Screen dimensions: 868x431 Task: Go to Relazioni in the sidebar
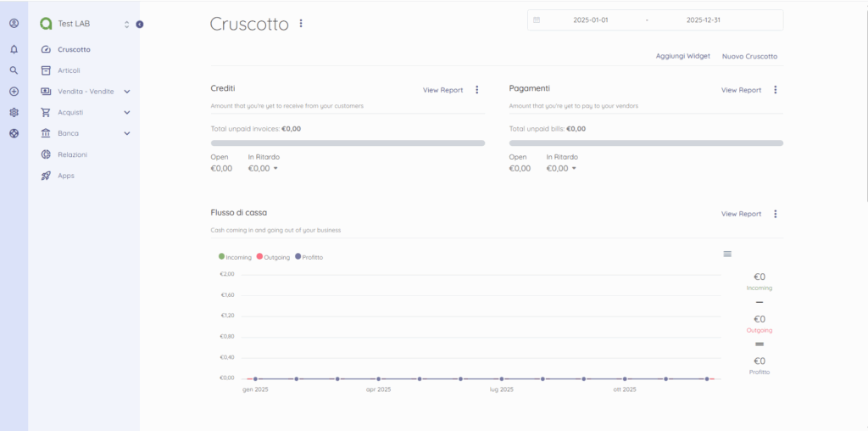(72, 154)
